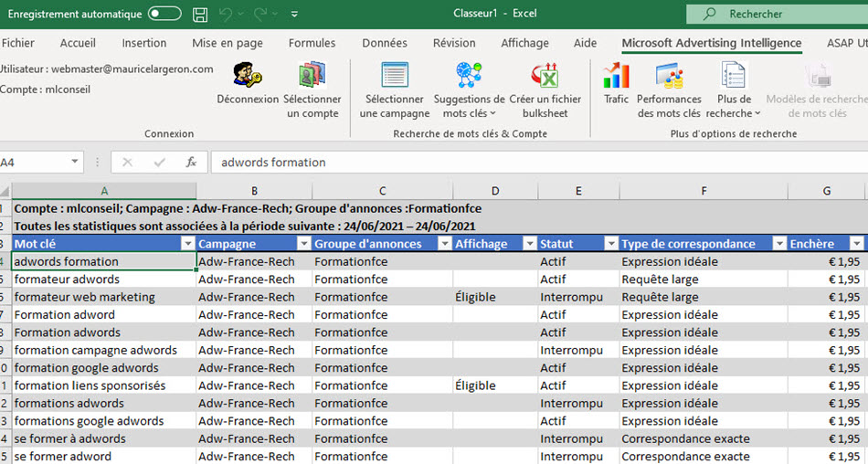Open the Campagne filter dropdown
This screenshot has height=464, width=868.
coord(304,244)
